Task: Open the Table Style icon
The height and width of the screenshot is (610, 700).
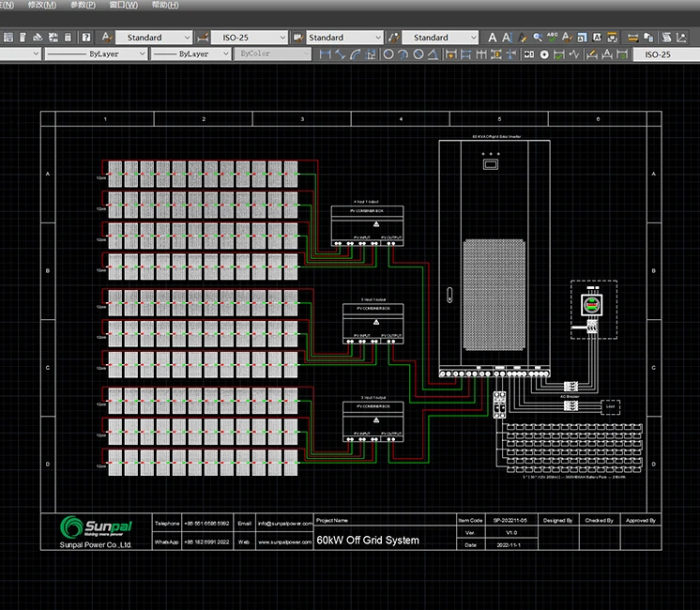Action: coord(297,37)
